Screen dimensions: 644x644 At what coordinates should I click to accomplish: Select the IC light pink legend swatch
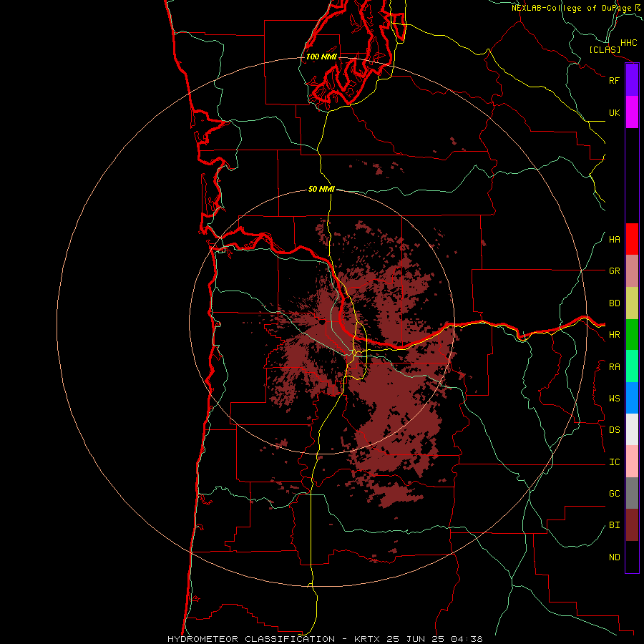pos(632,462)
